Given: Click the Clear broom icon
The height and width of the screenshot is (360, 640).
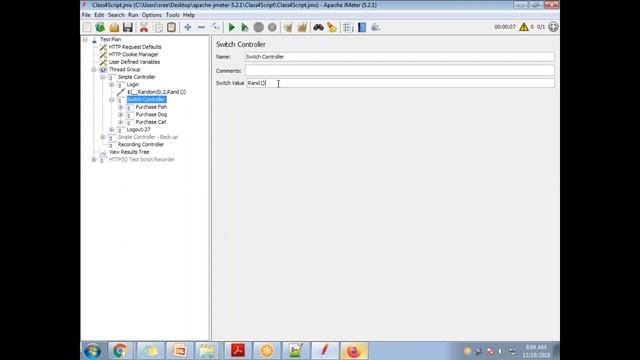Looking at the screenshot, I should pyautogui.click(x=288, y=27).
